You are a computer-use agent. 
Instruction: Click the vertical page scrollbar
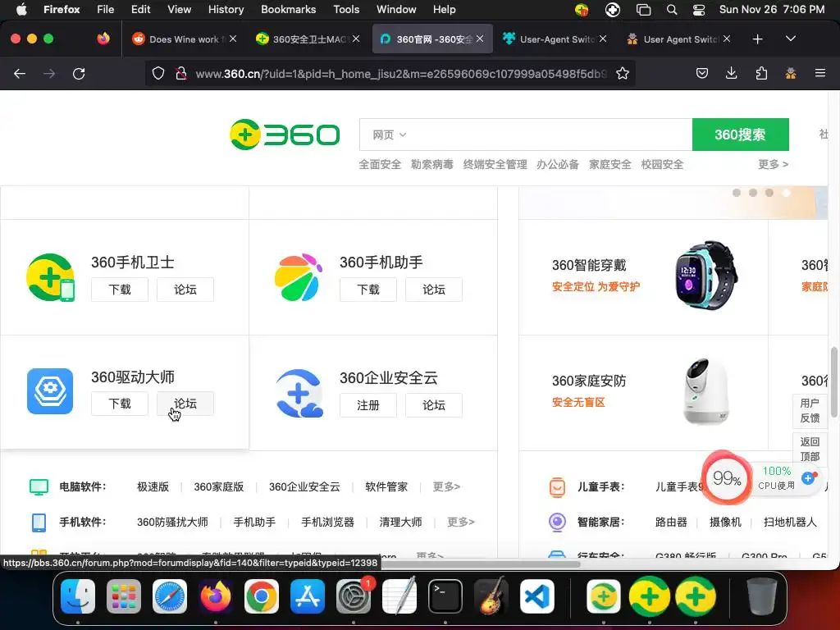[833, 381]
